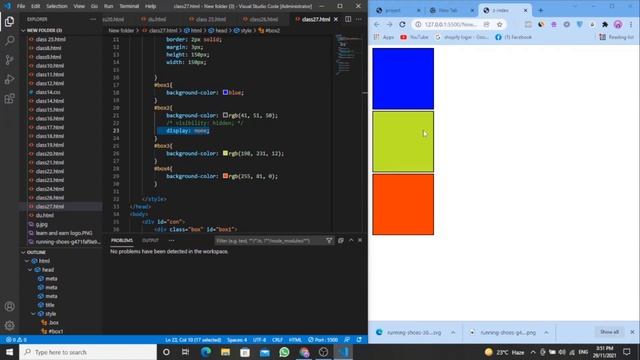
Task: Open Chrome three-dot menu
Action: pos(631,24)
